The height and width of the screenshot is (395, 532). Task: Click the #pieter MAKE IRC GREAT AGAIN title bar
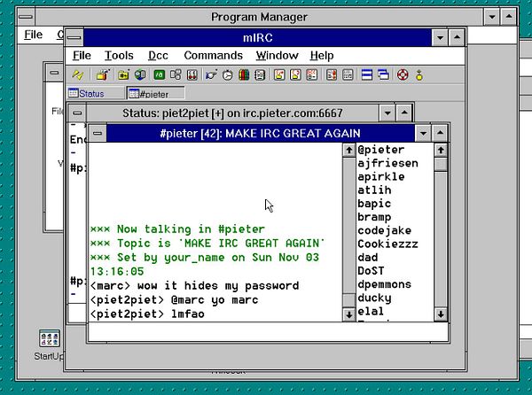[x=260, y=134]
